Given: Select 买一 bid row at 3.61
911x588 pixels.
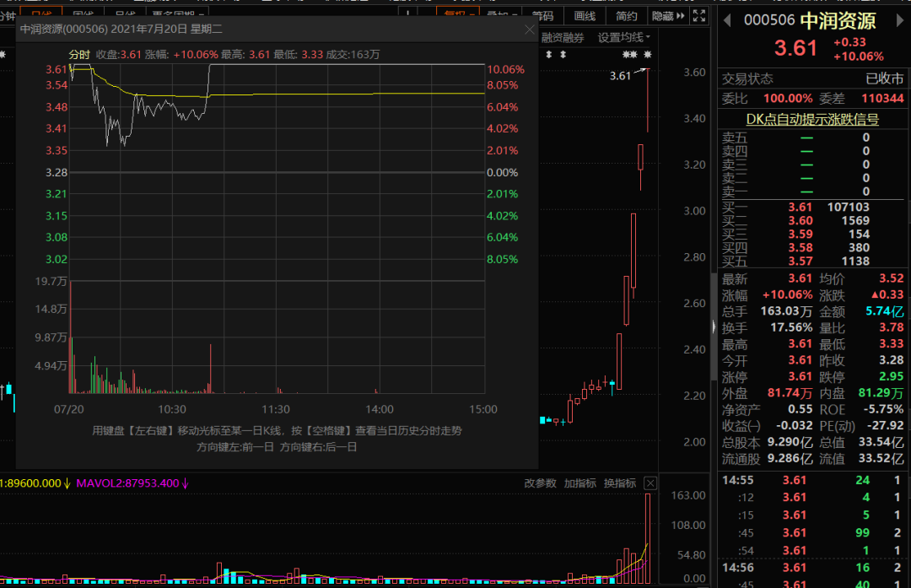Looking at the screenshot, I should point(813,208).
